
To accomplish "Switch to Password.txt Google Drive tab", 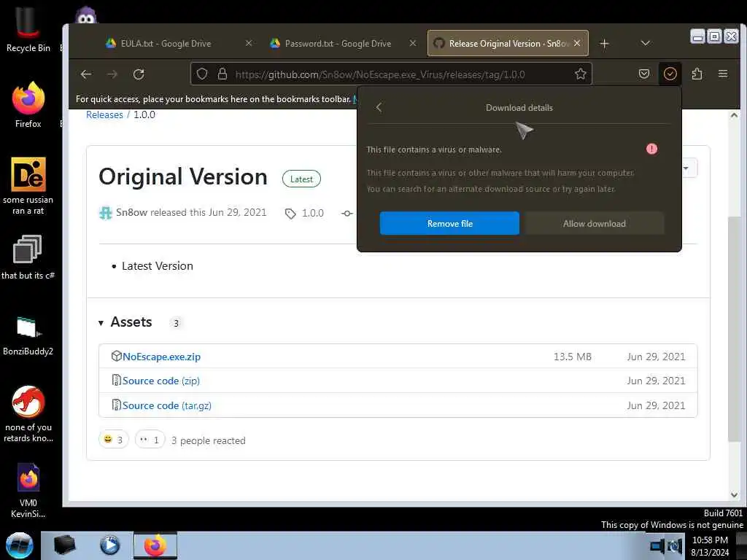I will click(x=338, y=43).
